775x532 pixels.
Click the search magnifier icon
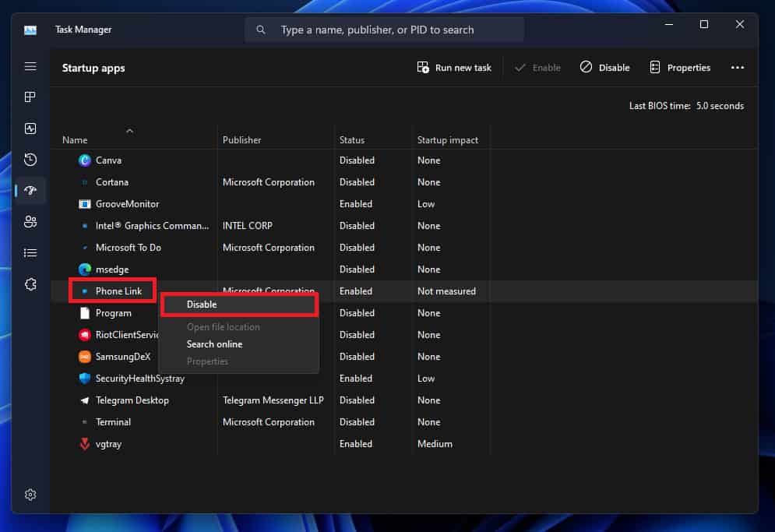pos(260,30)
